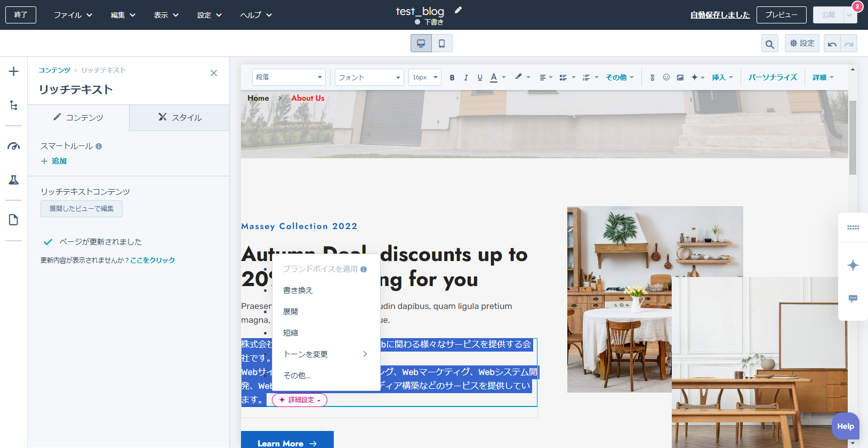The image size is (868, 448).
Task: Open the 編集 menu
Action: point(123,15)
